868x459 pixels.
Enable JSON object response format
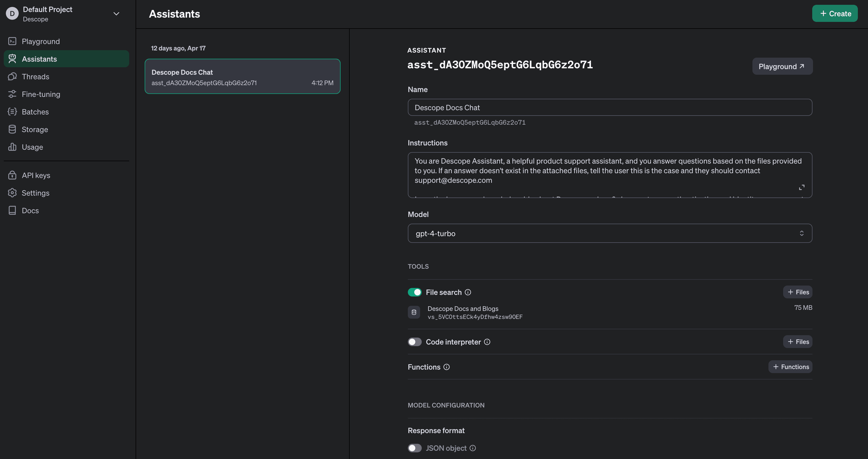tap(415, 448)
